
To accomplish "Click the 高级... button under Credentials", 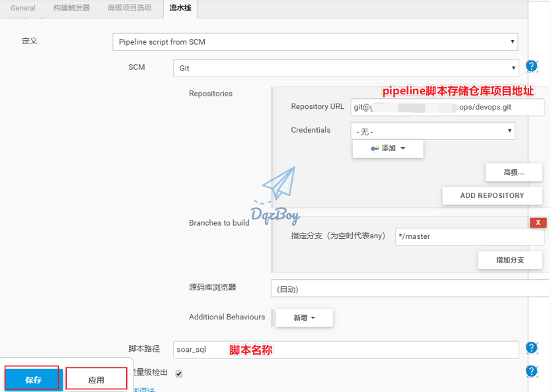I will click(x=513, y=172).
